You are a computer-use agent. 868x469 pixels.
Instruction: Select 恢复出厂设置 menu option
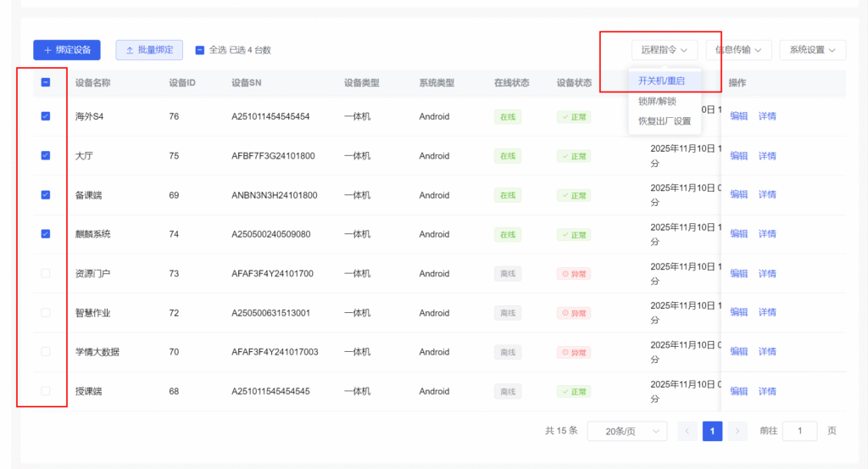coord(664,120)
